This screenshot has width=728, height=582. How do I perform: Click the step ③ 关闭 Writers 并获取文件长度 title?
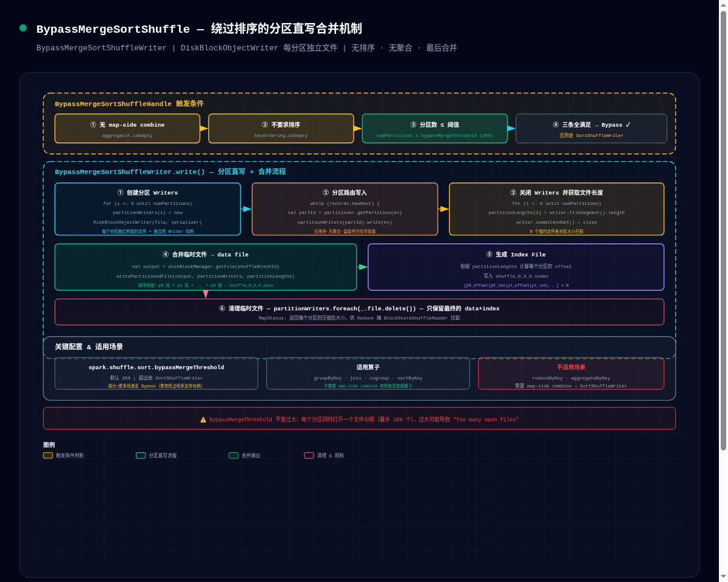click(556, 193)
